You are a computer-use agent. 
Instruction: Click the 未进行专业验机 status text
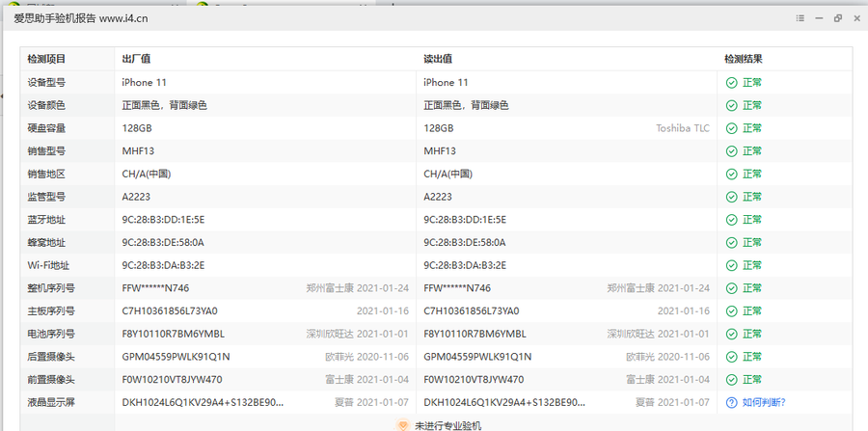(x=448, y=425)
